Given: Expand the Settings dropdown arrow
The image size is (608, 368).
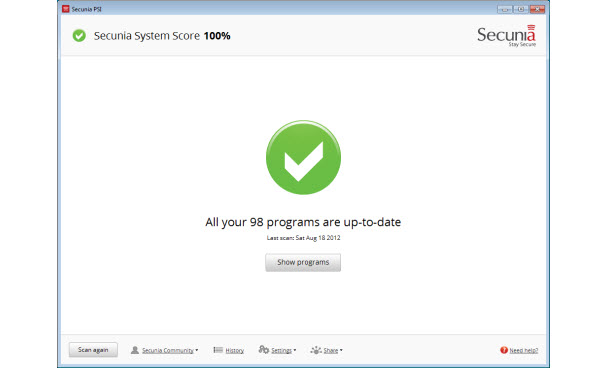Looking at the screenshot, I should pyautogui.click(x=295, y=350).
